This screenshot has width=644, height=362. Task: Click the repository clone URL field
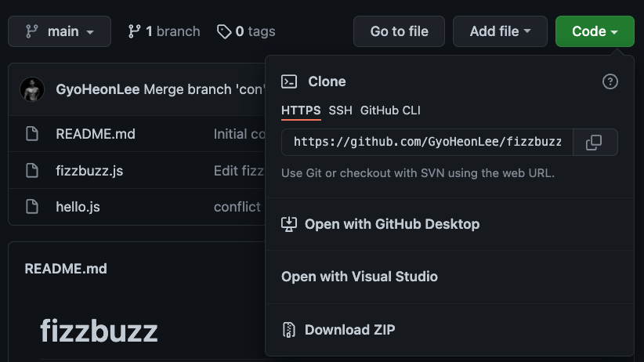[x=427, y=142]
